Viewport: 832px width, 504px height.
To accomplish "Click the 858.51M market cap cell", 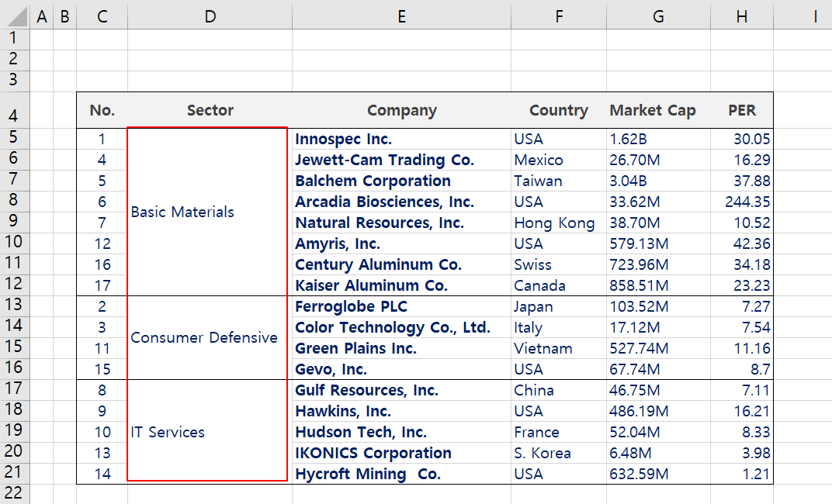I will click(x=658, y=285).
